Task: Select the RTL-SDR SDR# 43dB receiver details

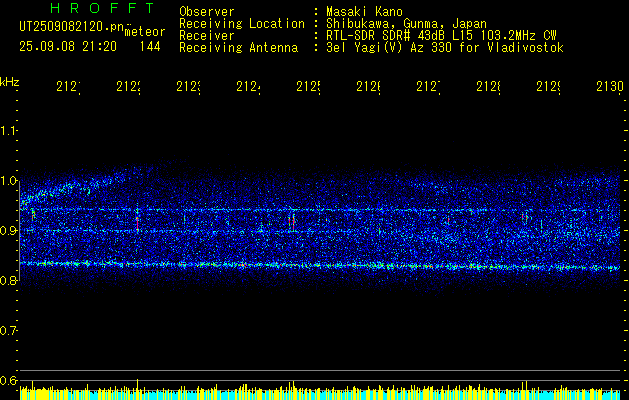Action: (441, 36)
